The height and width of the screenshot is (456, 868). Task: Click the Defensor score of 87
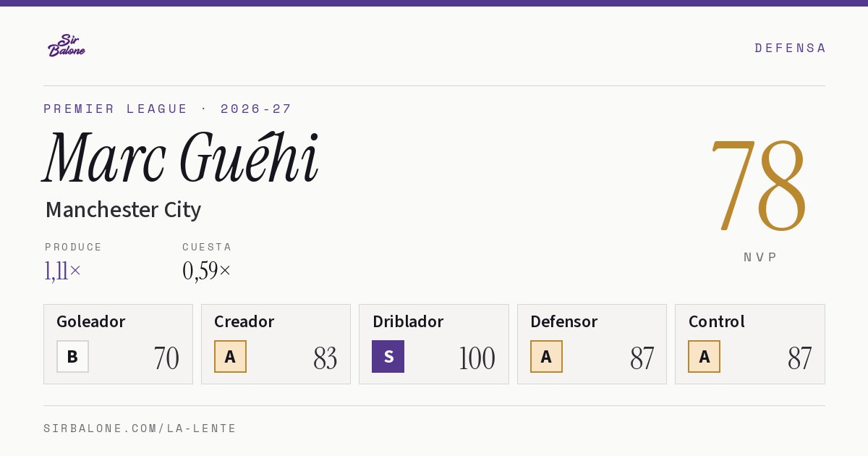[x=642, y=358]
